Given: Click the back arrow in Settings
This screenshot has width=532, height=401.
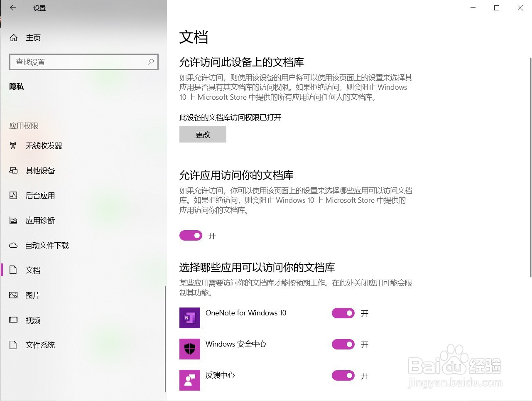Looking at the screenshot, I should coord(13,8).
